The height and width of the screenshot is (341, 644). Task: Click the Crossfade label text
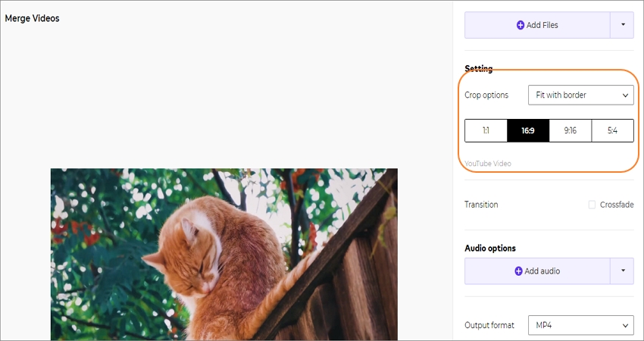pyautogui.click(x=617, y=205)
